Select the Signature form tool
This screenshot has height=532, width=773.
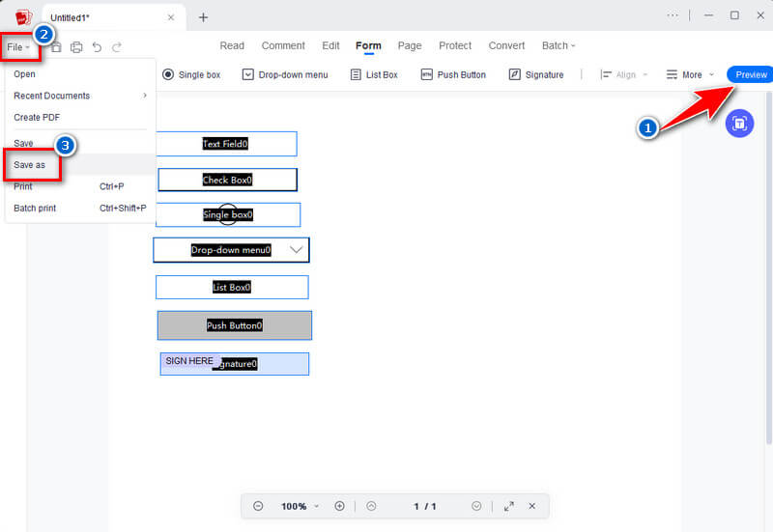[x=536, y=75]
